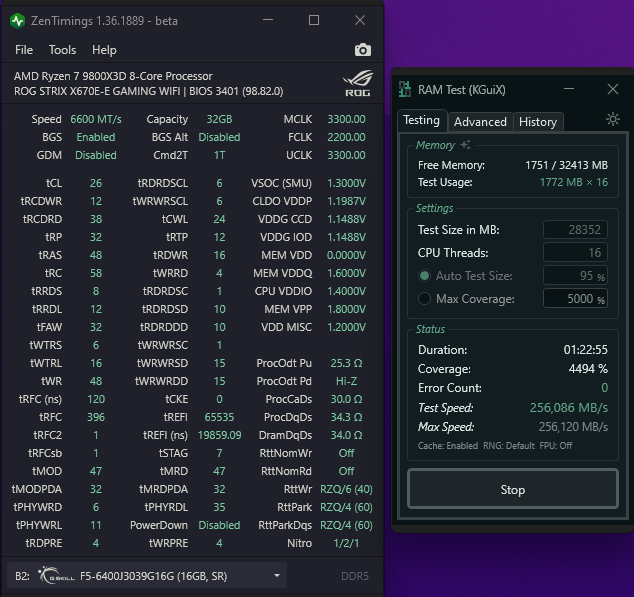Click the FCLK value 2200.00
The height and width of the screenshot is (597, 634).
tap(346, 137)
